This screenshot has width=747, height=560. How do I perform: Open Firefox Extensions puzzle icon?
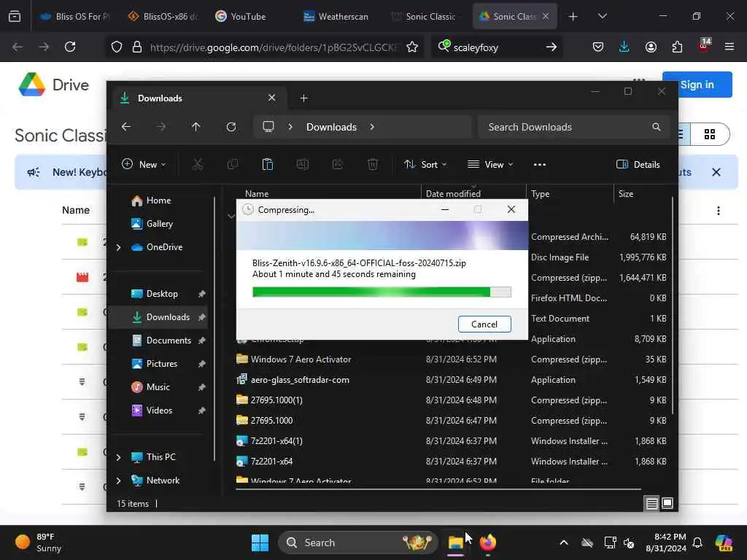point(677,47)
